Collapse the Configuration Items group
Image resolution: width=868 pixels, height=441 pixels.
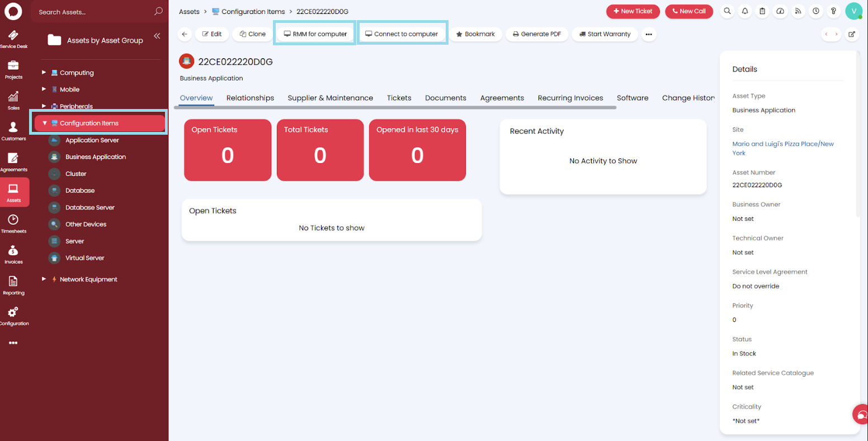pos(45,123)
